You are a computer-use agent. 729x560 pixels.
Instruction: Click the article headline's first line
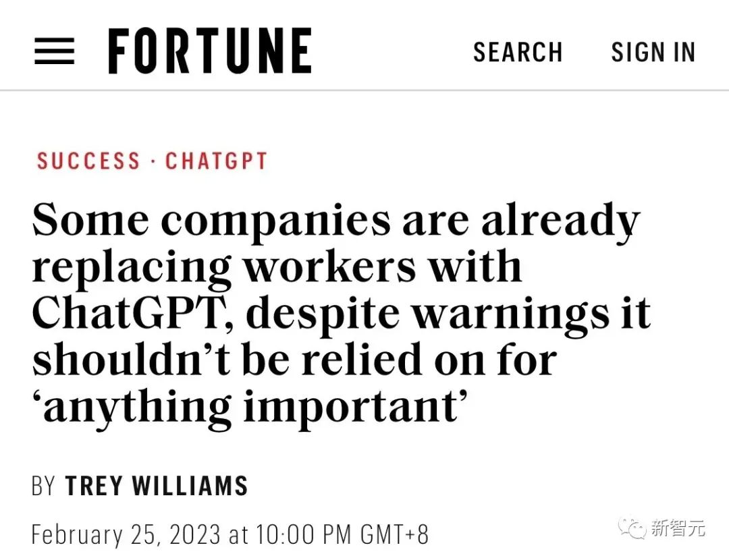click(335, 221)
